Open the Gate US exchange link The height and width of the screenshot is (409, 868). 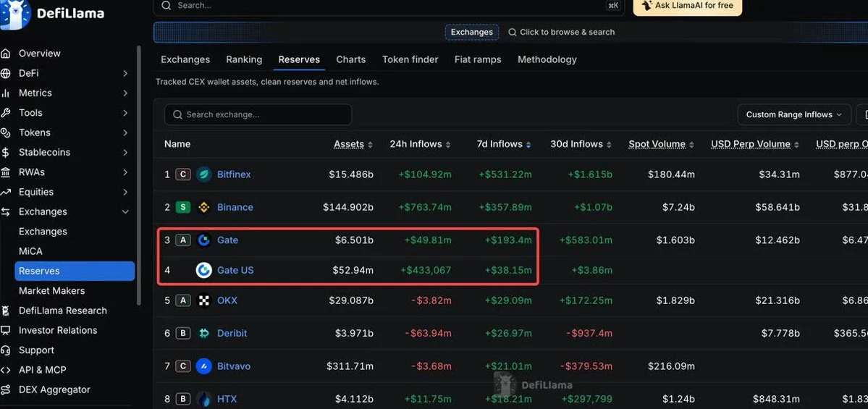point(235,270)
